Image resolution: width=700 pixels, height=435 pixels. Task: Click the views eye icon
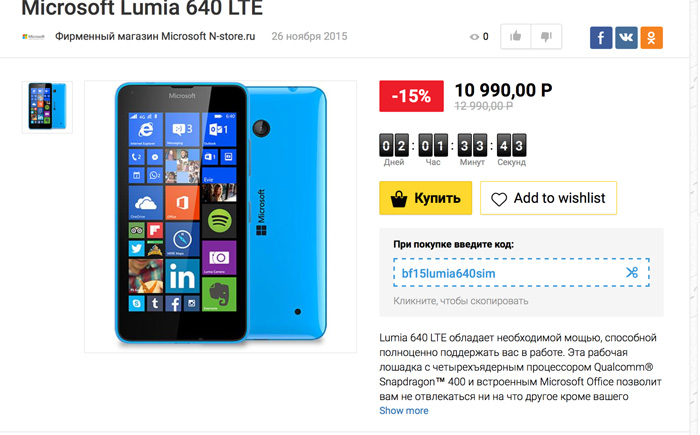coord(474,37)
